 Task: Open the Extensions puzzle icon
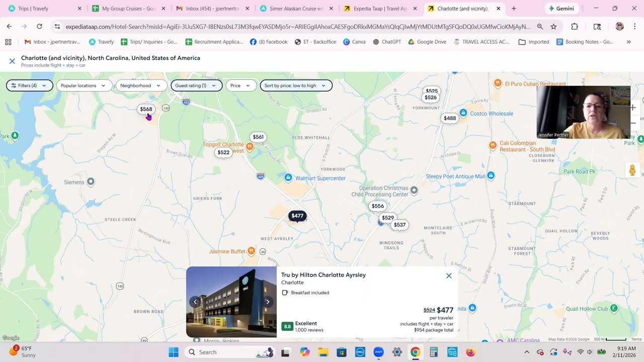575,27
